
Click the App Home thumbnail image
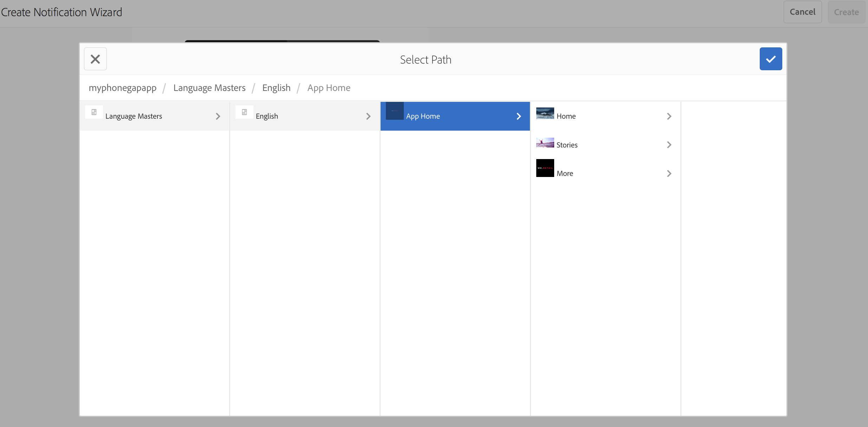(x=394, y=111)
